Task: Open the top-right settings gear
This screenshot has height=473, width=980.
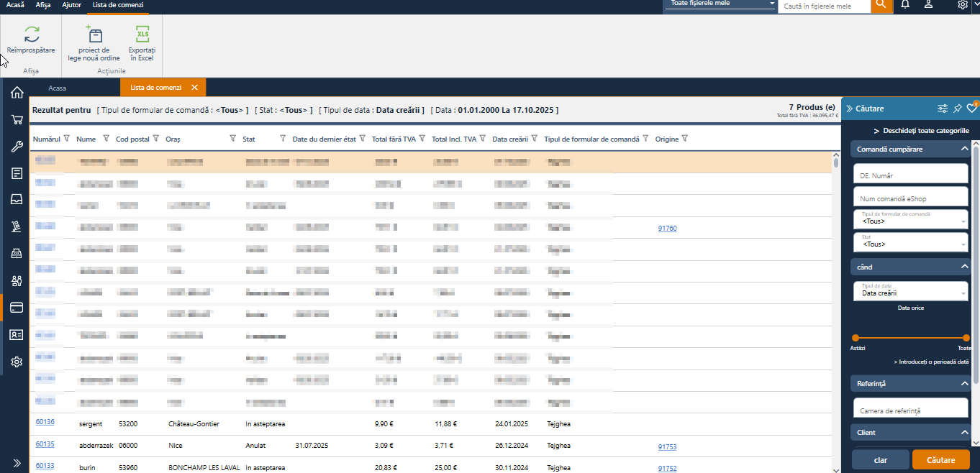Action: (963, 5)
